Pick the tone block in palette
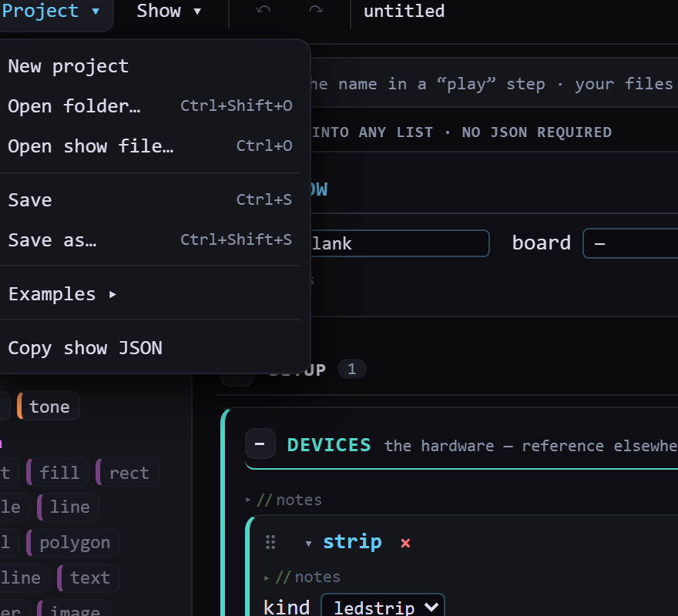The height and width of the screenshot is (616, 678). tap(48, 407)
